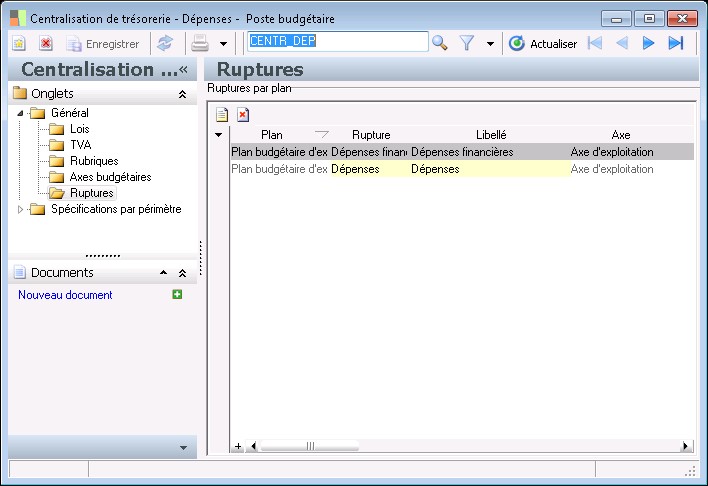The width and height of the screenshot is (708, 486).
Task: Collapse the Général tree node
Action: (20, 113)
